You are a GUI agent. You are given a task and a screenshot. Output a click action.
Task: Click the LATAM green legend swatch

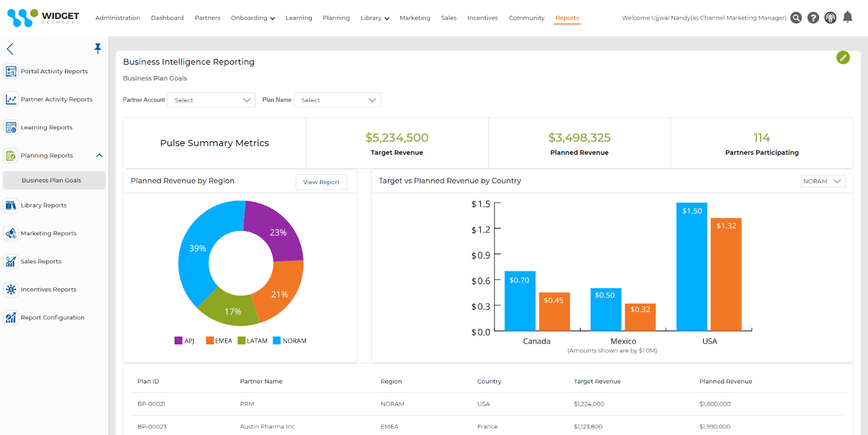[x=241, y=341]
